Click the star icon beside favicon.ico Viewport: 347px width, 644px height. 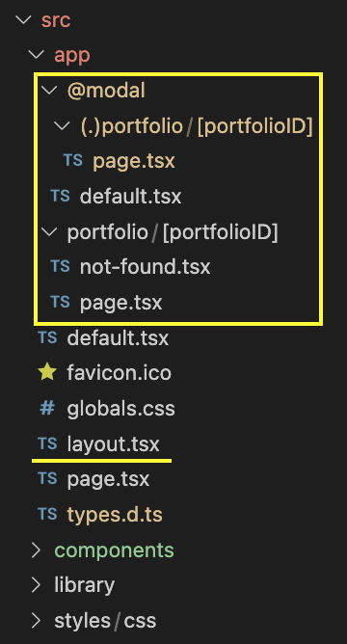pyautogui.click(x=47, y=373)
